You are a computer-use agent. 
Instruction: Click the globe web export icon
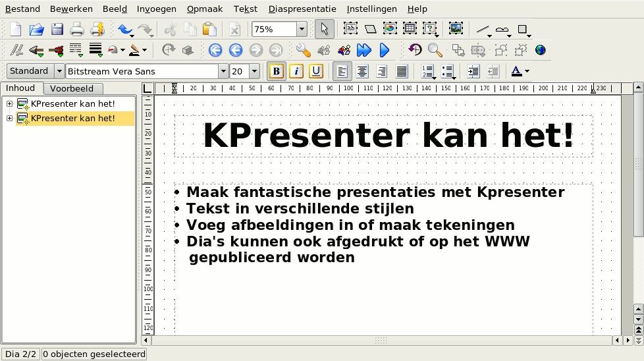click(541, 50)
